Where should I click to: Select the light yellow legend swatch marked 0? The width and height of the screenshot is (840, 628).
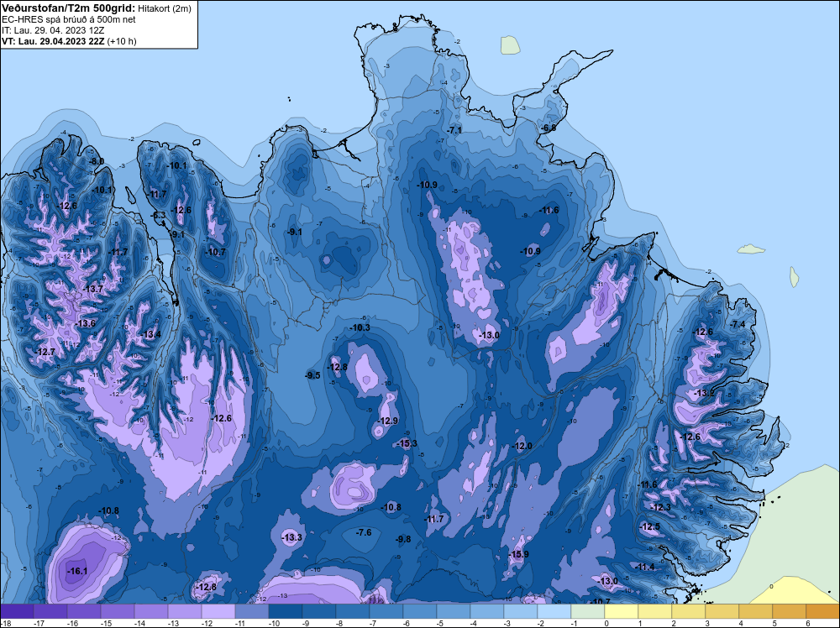point(621,611)
